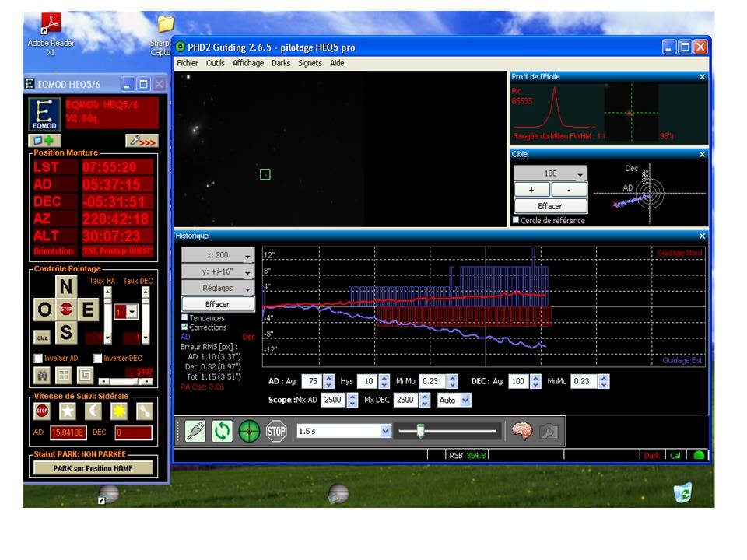Zoom in Cible with + button
Viewport: 747px width, 560px height.
(x=531, y=190)
